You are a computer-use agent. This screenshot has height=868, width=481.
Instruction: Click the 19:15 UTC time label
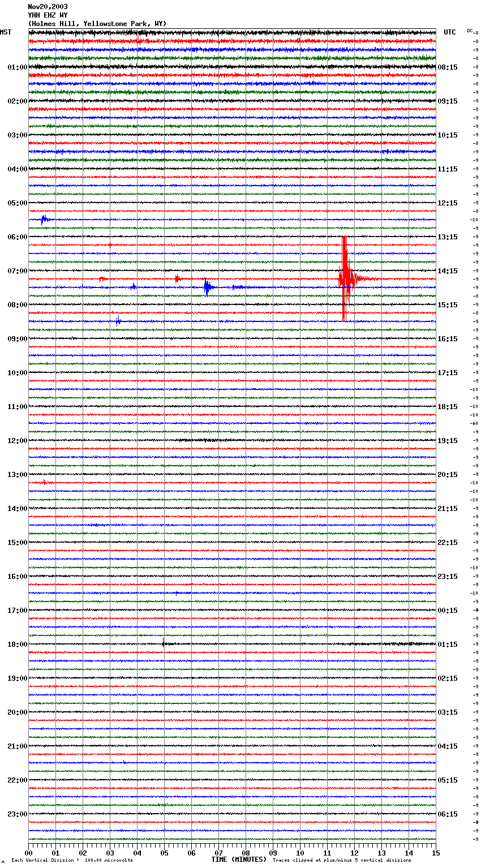pyautogui.click(x=448, y=441)
